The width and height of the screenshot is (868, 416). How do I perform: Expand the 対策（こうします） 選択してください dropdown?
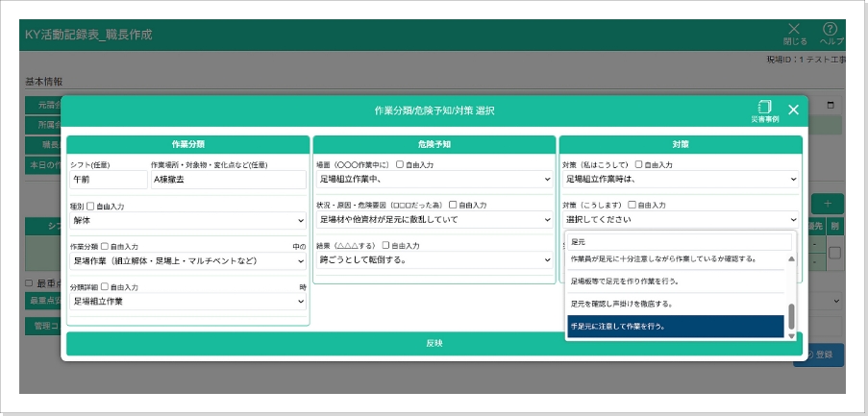pyautogui.click(x=681, y=219)
